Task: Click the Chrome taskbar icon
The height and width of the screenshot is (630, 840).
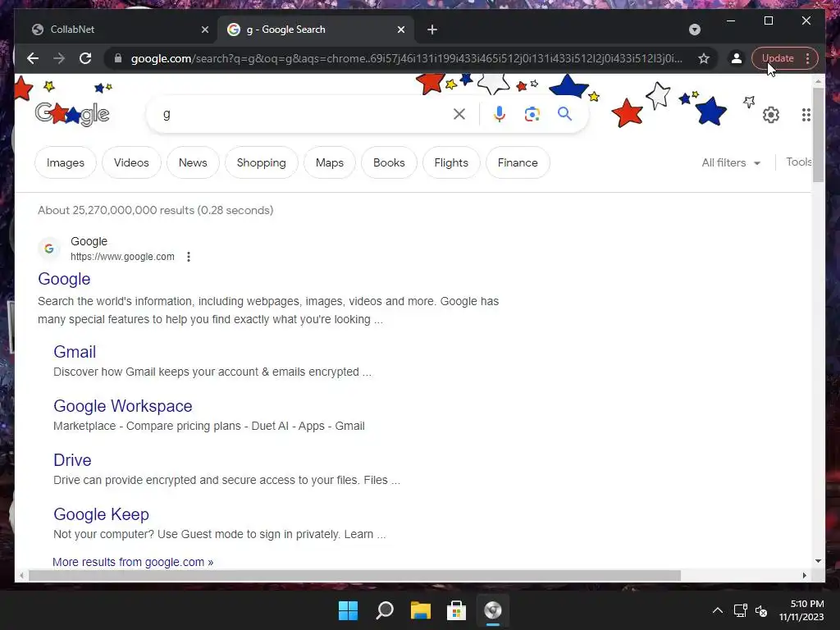Action: coord(493,610)
